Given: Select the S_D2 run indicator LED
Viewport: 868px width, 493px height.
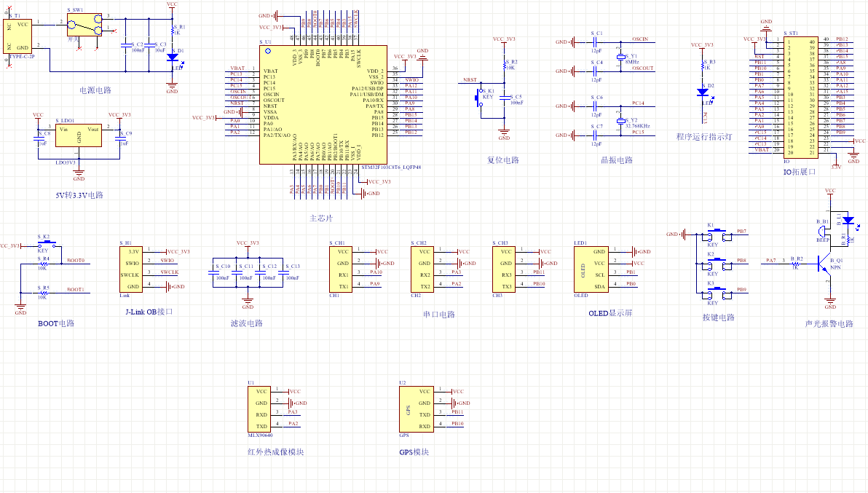Looking at the screenshot, I should pos(703,92).
